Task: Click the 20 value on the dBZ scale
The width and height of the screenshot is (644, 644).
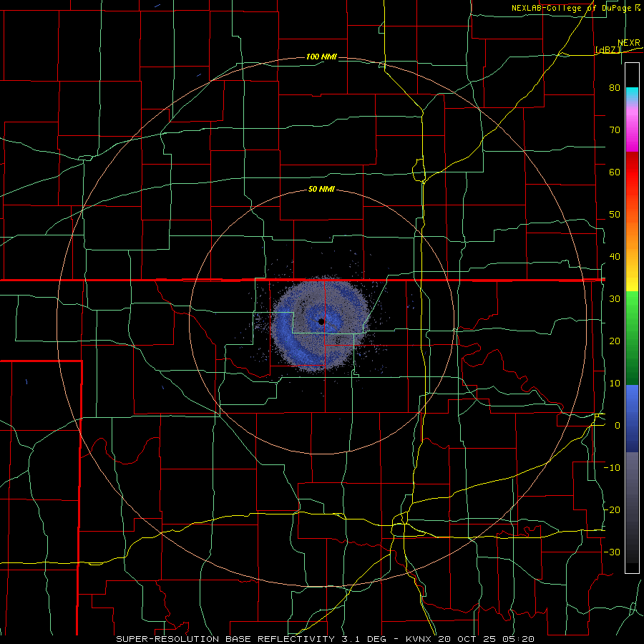Action: [615, 341]
